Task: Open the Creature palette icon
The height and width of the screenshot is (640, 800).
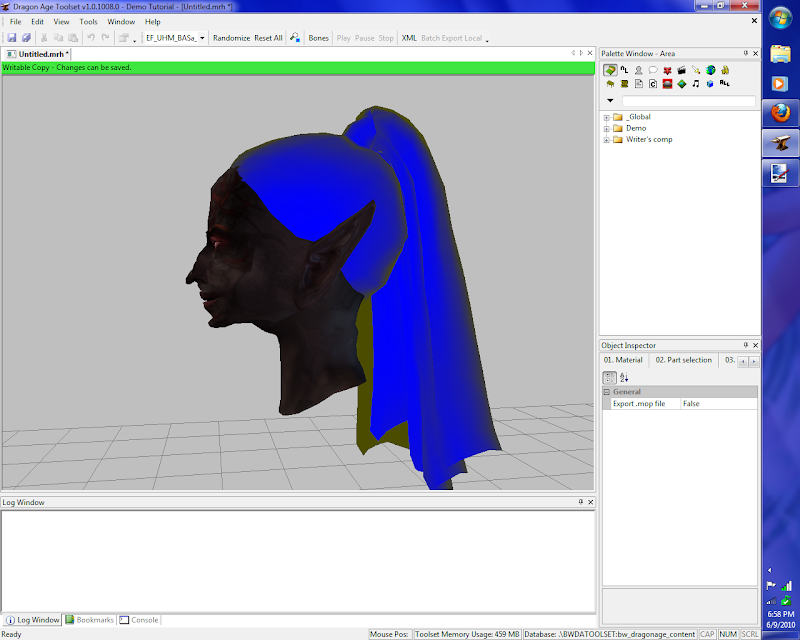Action: pos(638,70)
